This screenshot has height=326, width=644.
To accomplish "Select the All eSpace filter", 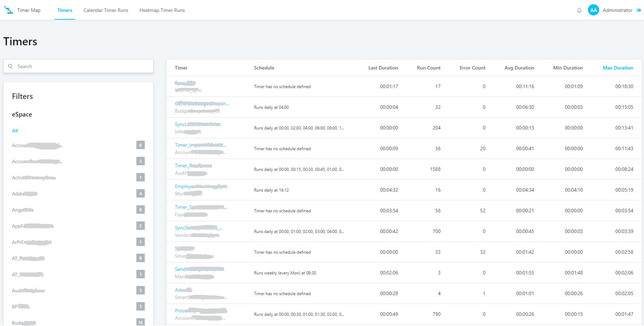I will click(x=15, y=131).
